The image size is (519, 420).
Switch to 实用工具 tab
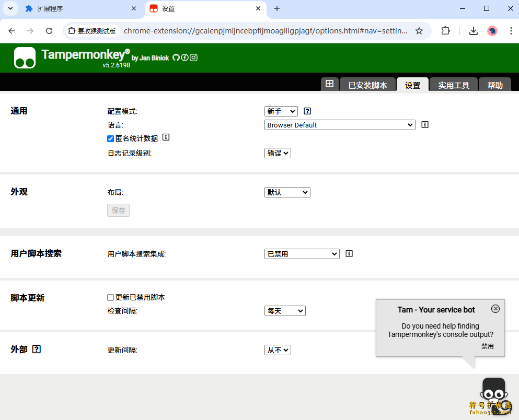tap(454, 85)
